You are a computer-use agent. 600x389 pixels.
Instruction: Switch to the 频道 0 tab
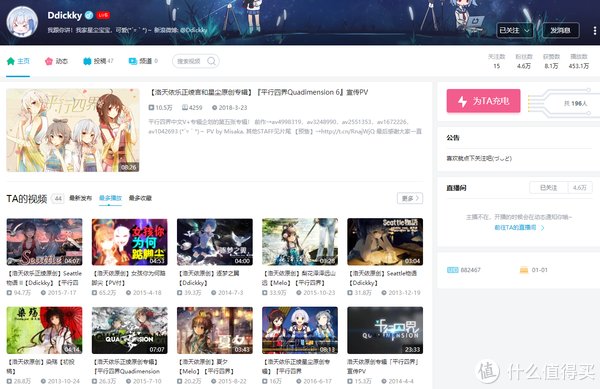[x=143, y=61]
